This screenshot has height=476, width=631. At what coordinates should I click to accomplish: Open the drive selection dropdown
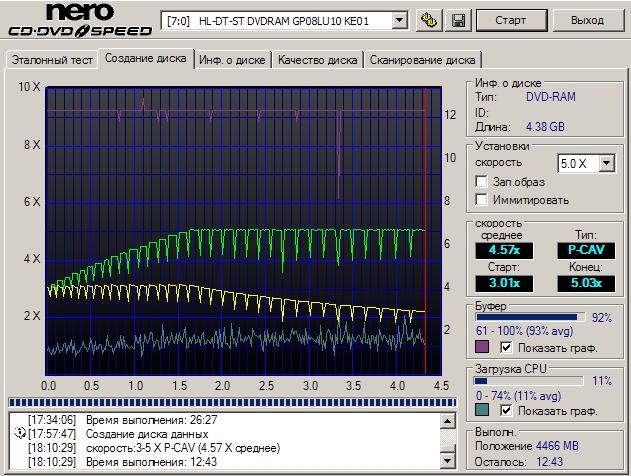click(400, 20)
